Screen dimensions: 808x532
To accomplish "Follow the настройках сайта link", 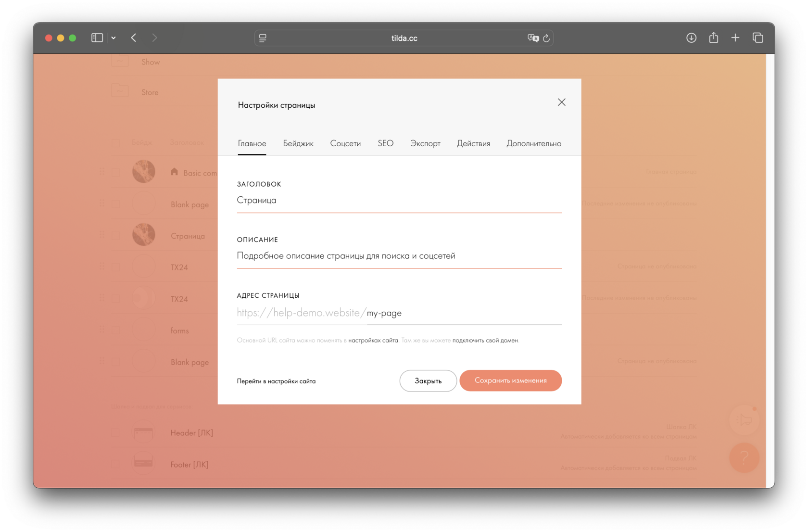I will tap(373, 341).
